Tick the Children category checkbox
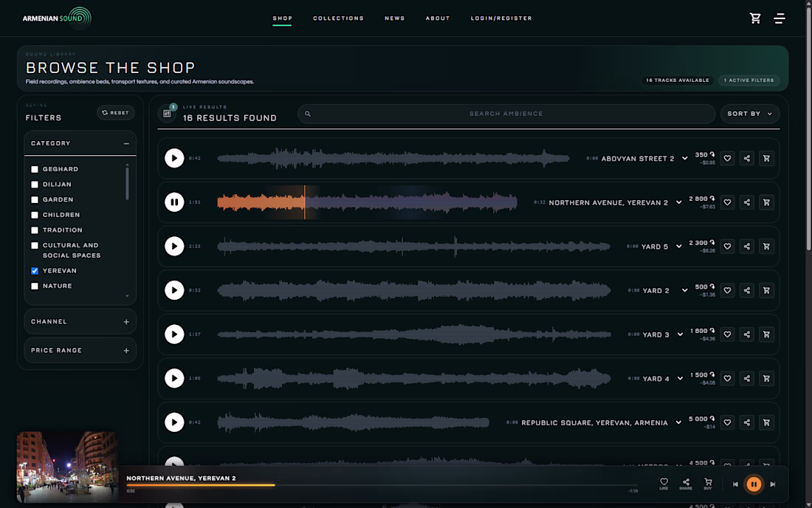The width and height of the screenshot is (812, 508). tap(35, 215)
